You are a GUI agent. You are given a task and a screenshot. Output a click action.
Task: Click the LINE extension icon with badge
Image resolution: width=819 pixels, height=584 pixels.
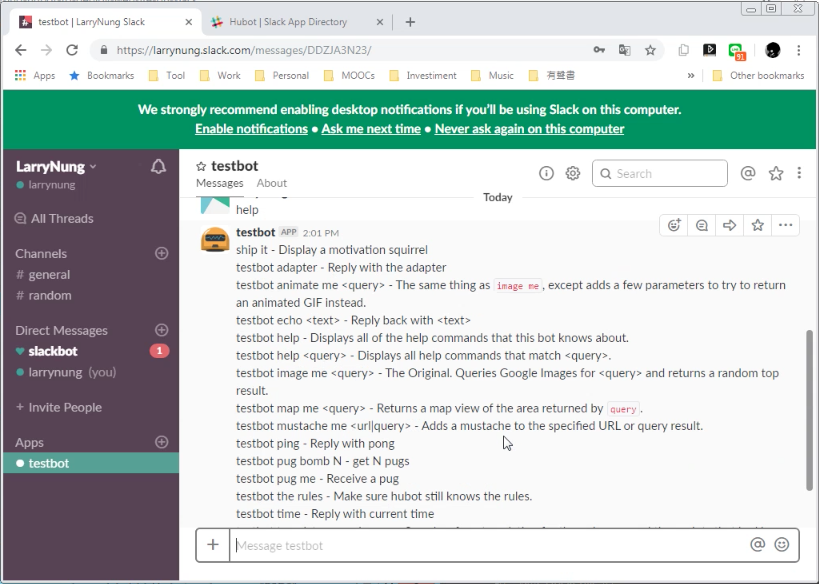tap(736, 51)
